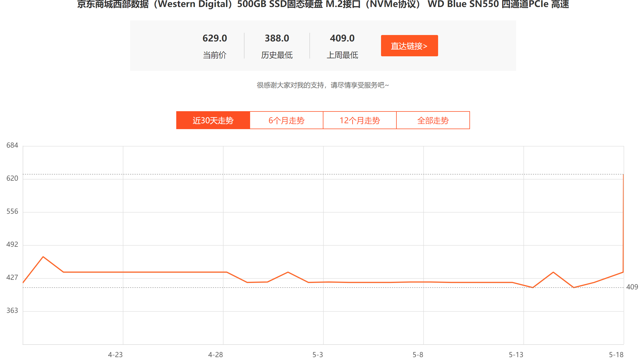Screen dimensions: 644x363
Task: Click the 直达链接> orange button
Action: click(409, 46)
